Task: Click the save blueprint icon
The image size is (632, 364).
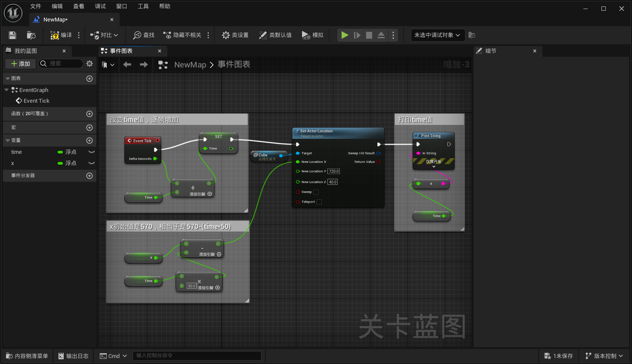Action: coord(12,35)
